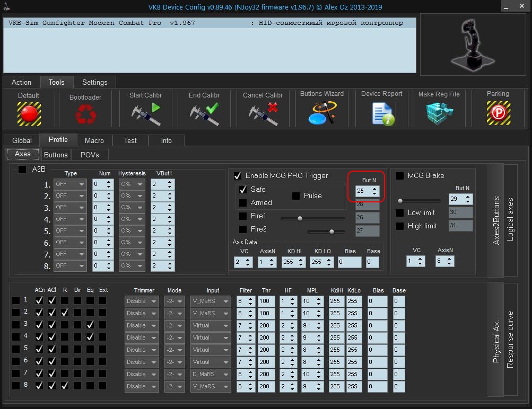Open the Type dropdown for A2B row 1
532x409 pixels.
tap(70, 184)
